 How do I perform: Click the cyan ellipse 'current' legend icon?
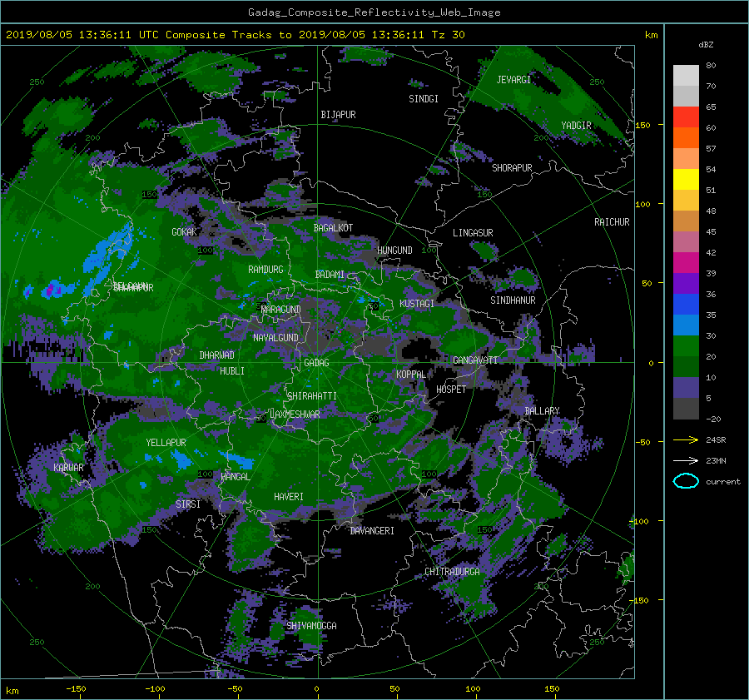[x=686, y=481]
